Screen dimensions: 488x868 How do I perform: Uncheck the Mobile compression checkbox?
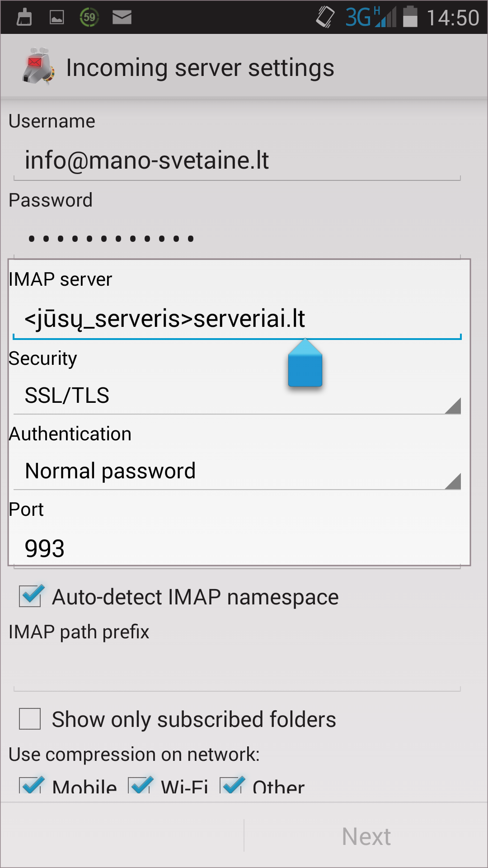coord(31,786)
